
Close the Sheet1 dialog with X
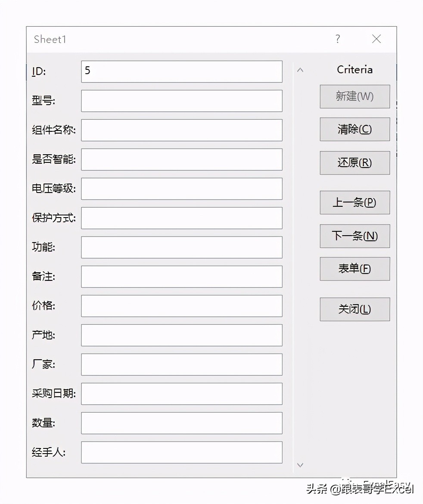(376, 39)
